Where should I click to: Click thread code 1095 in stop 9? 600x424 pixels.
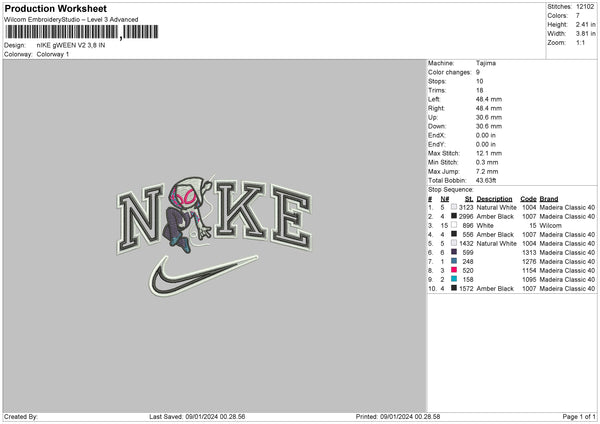(530, 279)
